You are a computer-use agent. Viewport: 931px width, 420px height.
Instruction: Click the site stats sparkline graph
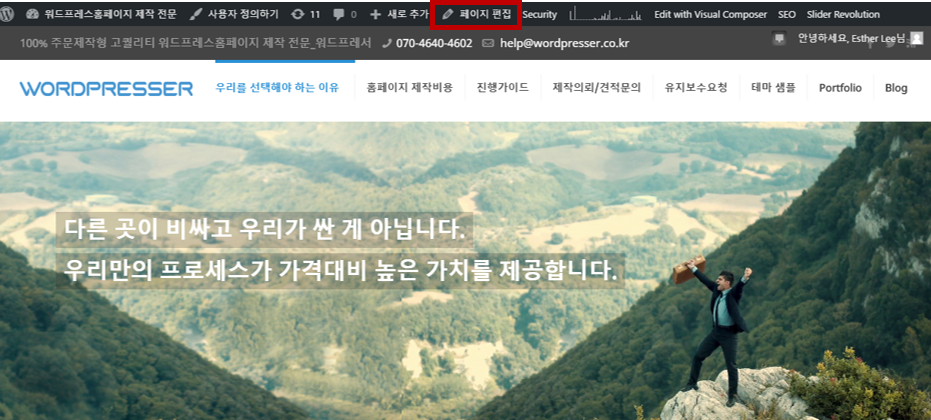click(x=606, y=14)
